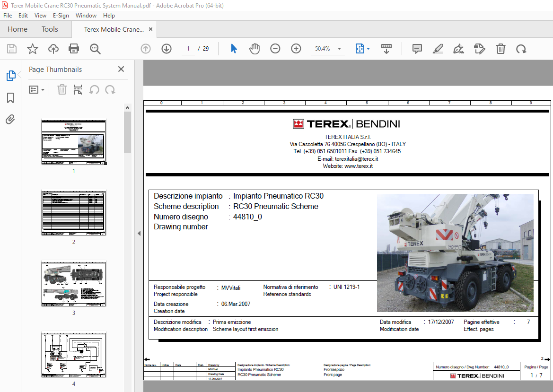Viewport: 553px width, 392px height.
Task: Delete with the toolbar trash icon
Action: coord(500,49)
